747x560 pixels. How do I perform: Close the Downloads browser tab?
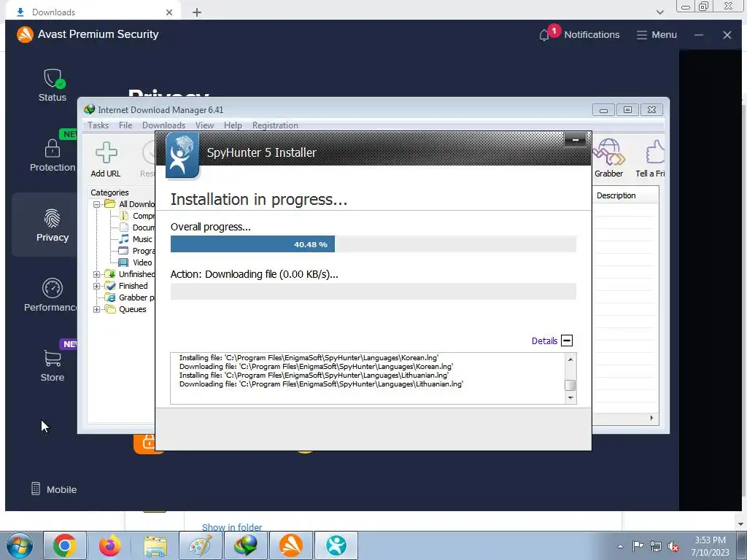click(x=169, y=12)
